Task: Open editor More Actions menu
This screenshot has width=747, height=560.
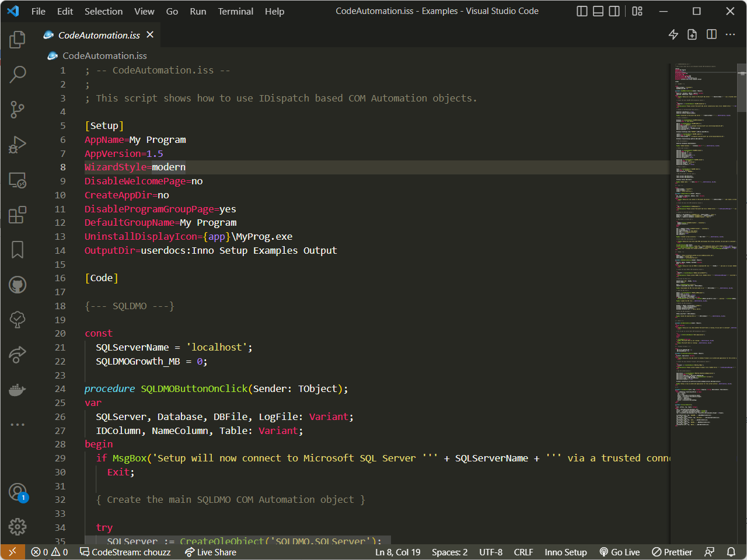Action: click(x=730, y=34)
